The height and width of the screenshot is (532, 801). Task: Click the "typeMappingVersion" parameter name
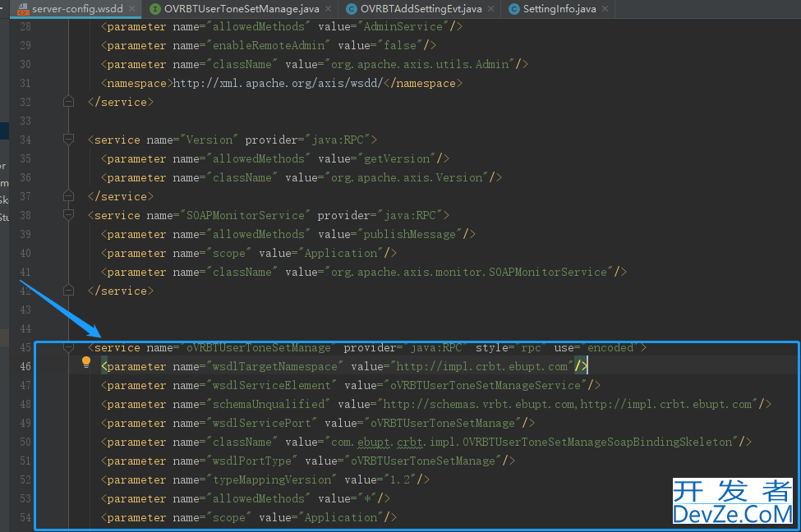pyautogui.click(x=272, y=480)
